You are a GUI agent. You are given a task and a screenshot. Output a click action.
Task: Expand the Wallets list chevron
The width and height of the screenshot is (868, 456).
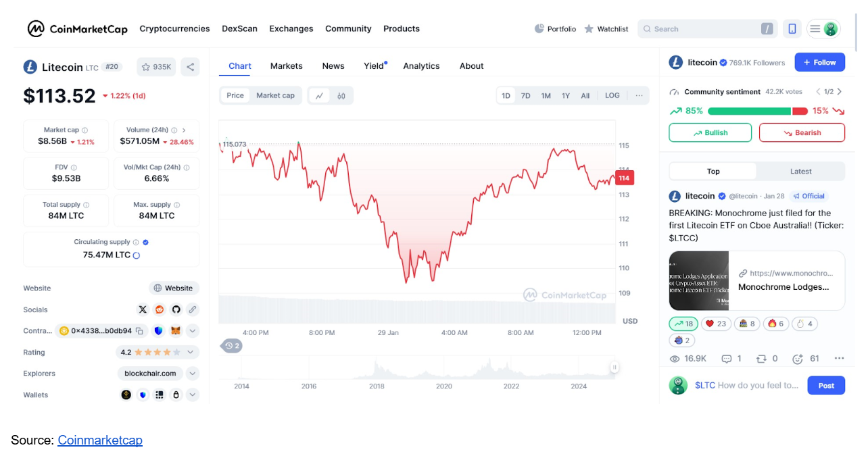[193, 395]
